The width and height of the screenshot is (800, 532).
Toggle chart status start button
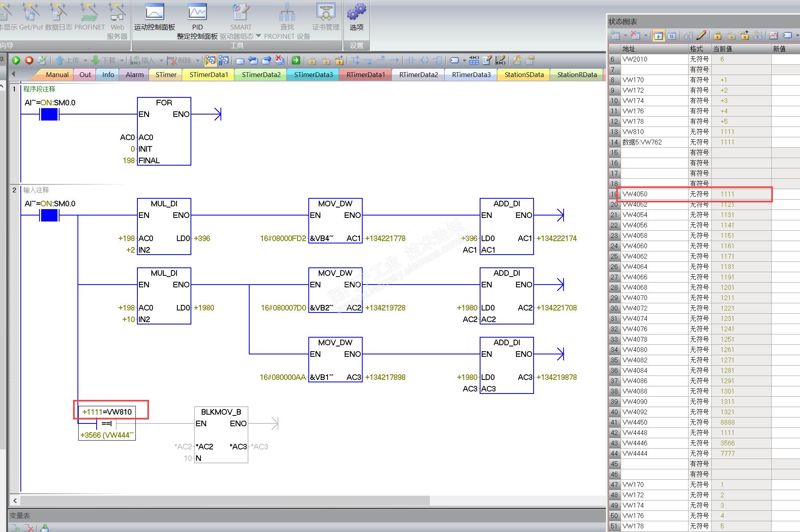point(658,36)
